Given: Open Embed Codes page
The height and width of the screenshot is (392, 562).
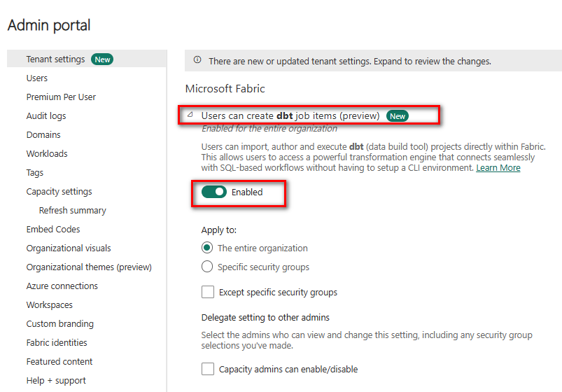Looking at the screenshot, I should pyautogui.click(x=53, y=230).
